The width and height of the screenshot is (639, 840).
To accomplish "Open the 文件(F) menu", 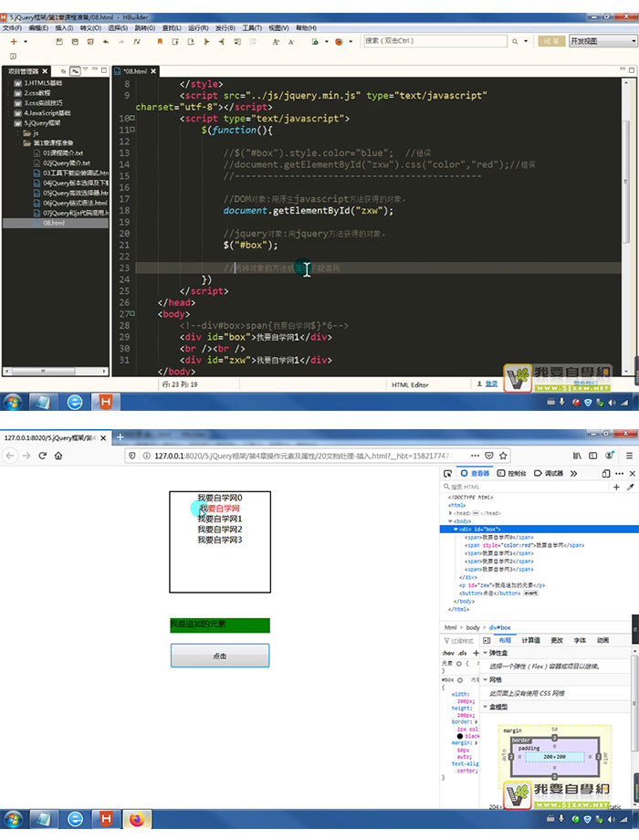I will tap(12, 28).
